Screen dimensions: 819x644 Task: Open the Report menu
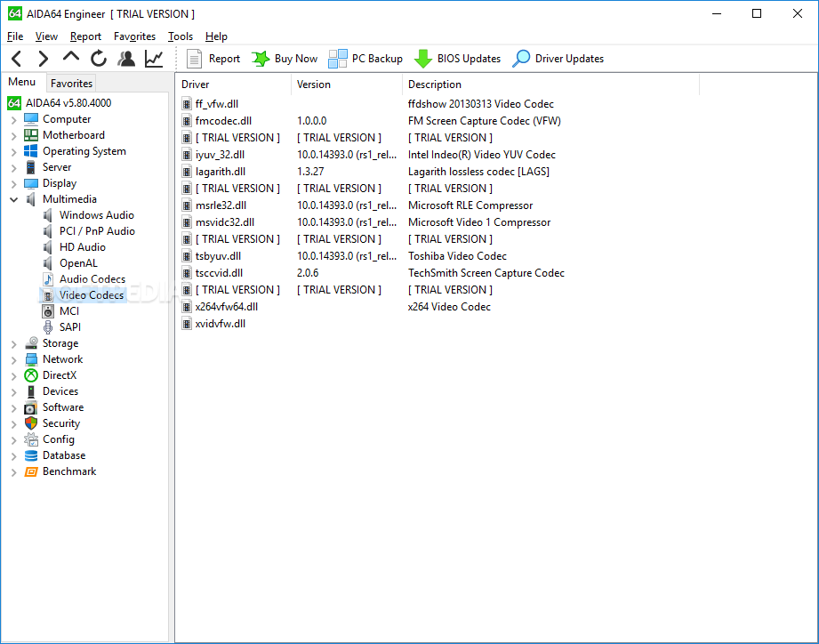pyautogui.click(x=85, y=36)
